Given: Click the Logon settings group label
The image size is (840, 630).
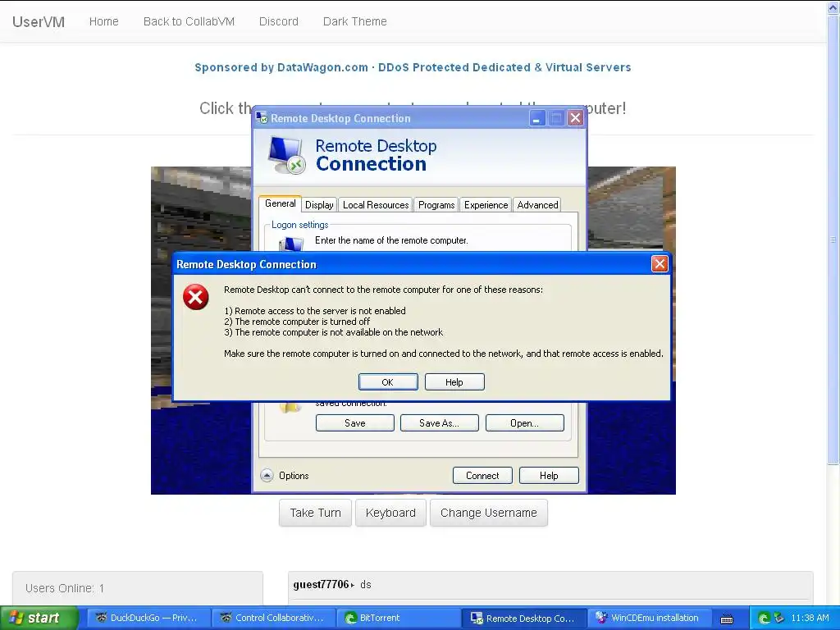Looking at the screenshot, I should [299, 225].
